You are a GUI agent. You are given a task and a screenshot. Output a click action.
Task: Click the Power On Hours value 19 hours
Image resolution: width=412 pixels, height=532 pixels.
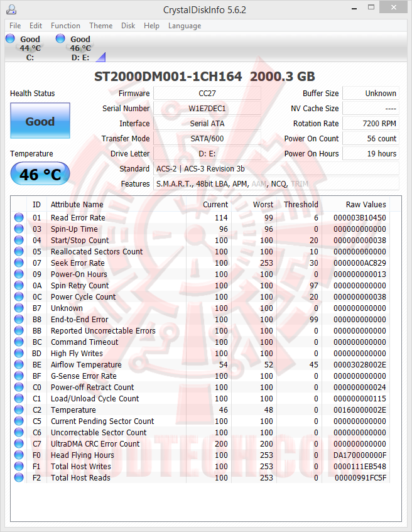[x=371, y=154]
